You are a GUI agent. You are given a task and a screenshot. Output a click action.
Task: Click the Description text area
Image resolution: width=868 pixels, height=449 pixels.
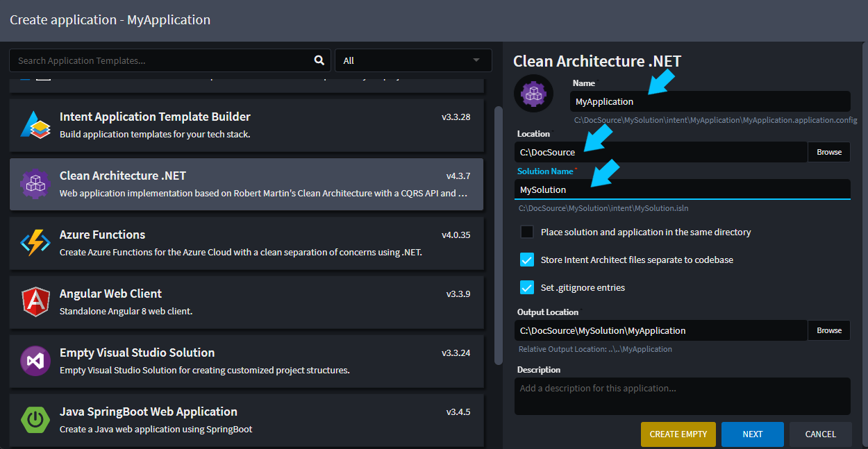tap(683, 396)
